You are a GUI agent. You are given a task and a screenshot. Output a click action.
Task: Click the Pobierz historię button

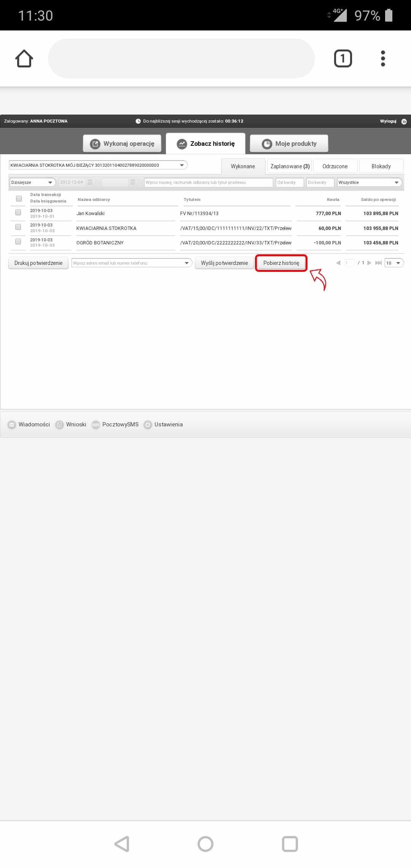pos(281,263)
